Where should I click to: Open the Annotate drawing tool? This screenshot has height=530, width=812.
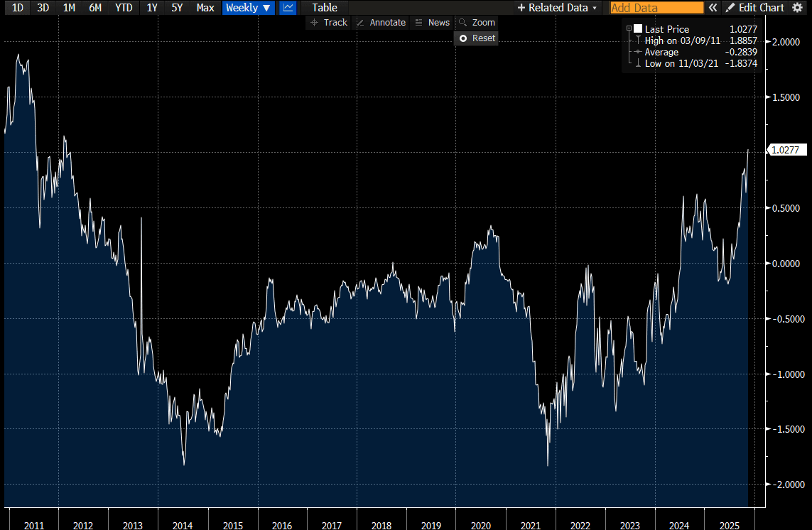[380, 23]
